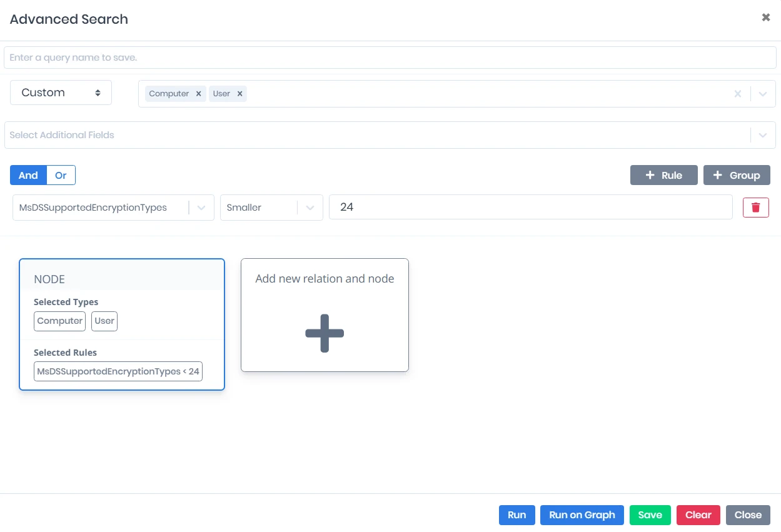This screenshot has height=532, width=781.
Task: Click the Selected Rules label
Action: [x=65, y=353]
